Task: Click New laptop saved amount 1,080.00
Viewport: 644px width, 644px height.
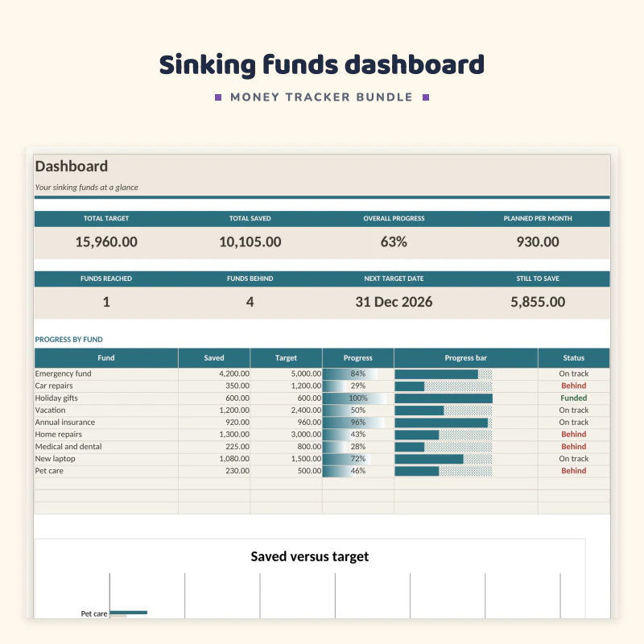Action: [x=234, y=459]
